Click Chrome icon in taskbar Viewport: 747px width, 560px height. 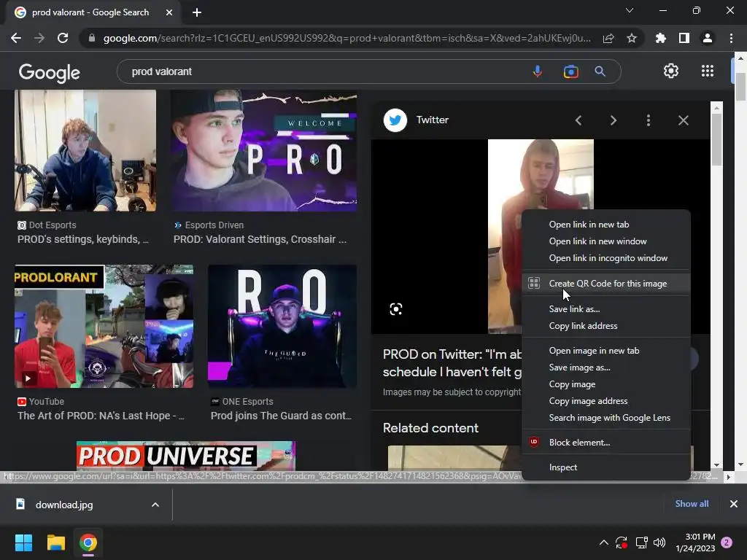[88, 542]
